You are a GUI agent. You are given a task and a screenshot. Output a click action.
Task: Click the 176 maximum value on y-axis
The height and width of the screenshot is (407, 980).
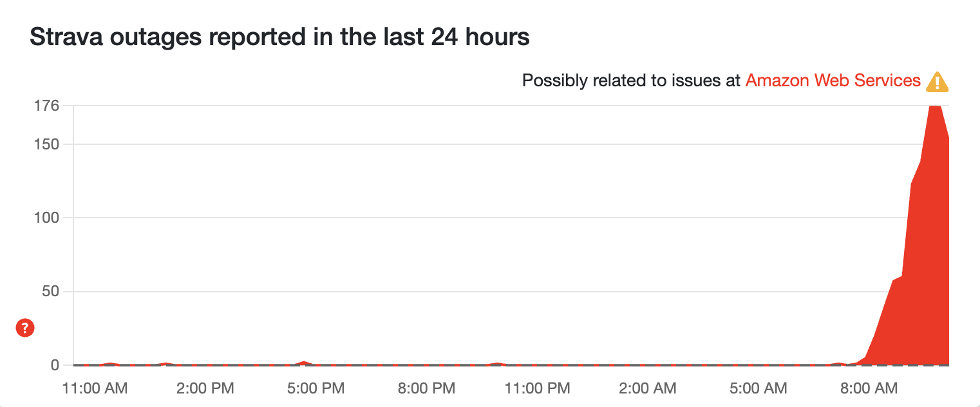click(46, 106)
